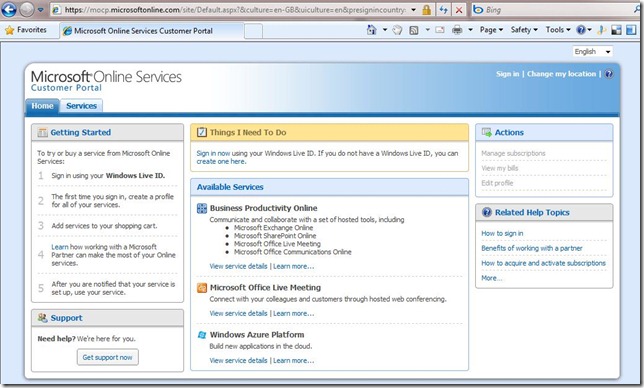Expand the Home icon dropdown arrow
644x388 pixels.
click(385, 30)
